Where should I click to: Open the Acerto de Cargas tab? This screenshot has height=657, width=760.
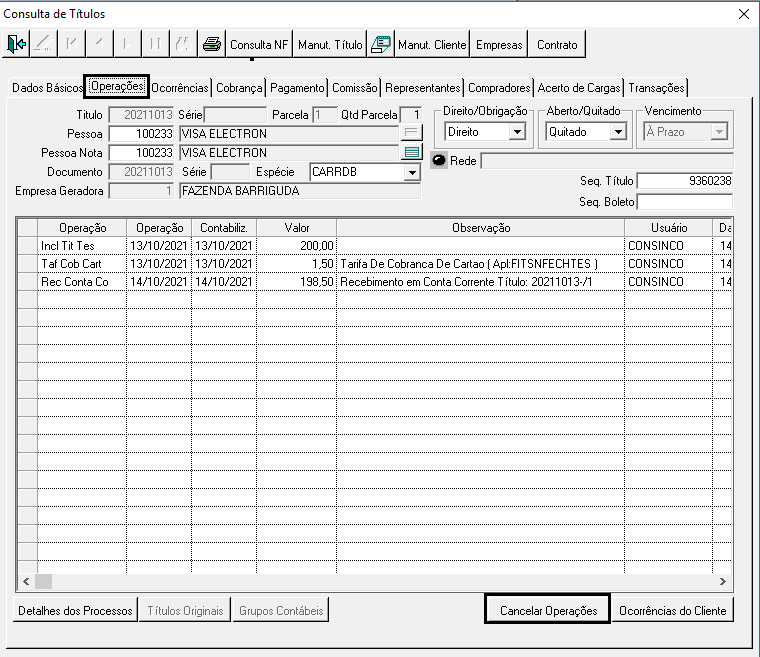(579, 88)
